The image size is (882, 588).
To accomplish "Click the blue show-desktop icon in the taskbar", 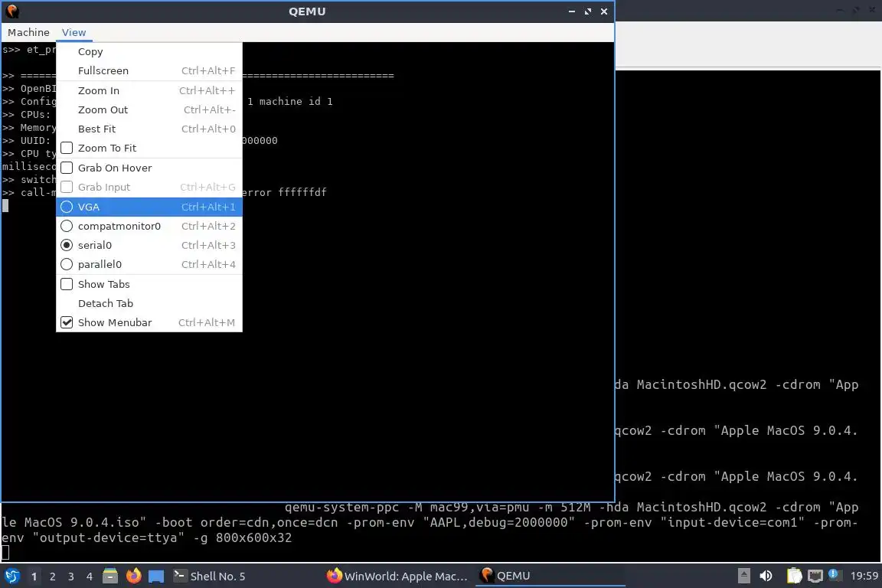I will [x=156, y=577].
